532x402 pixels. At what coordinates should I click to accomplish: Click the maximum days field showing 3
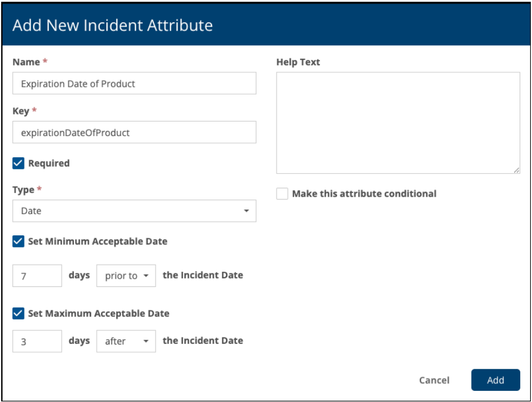[37, 341]
